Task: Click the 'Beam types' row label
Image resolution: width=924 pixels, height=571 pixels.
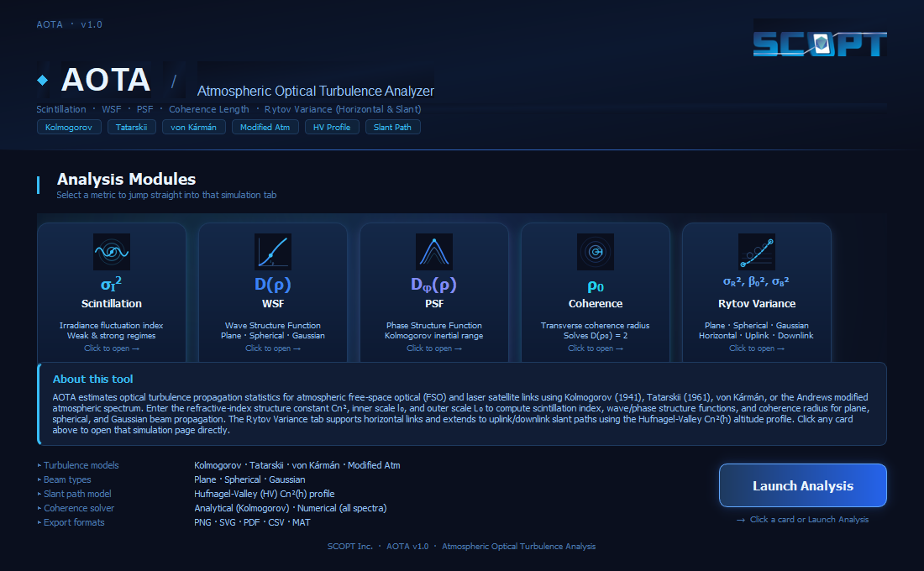Action: pyautogui.click(x=67, y=479)
